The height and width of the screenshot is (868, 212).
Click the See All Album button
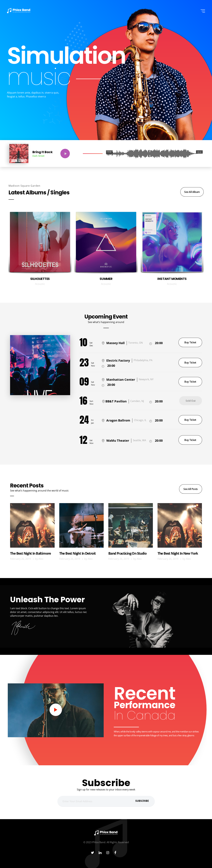click(192, 192)
